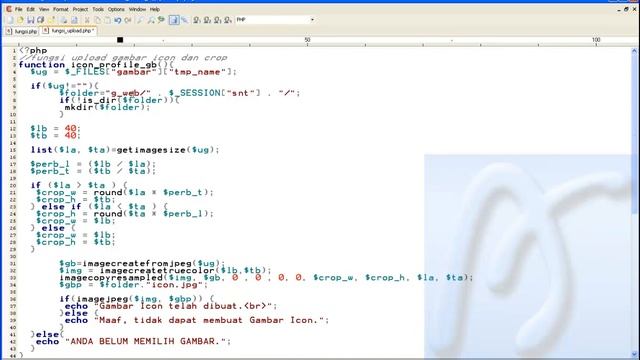
Task: Open the Window menu
Action: [137, 9]
